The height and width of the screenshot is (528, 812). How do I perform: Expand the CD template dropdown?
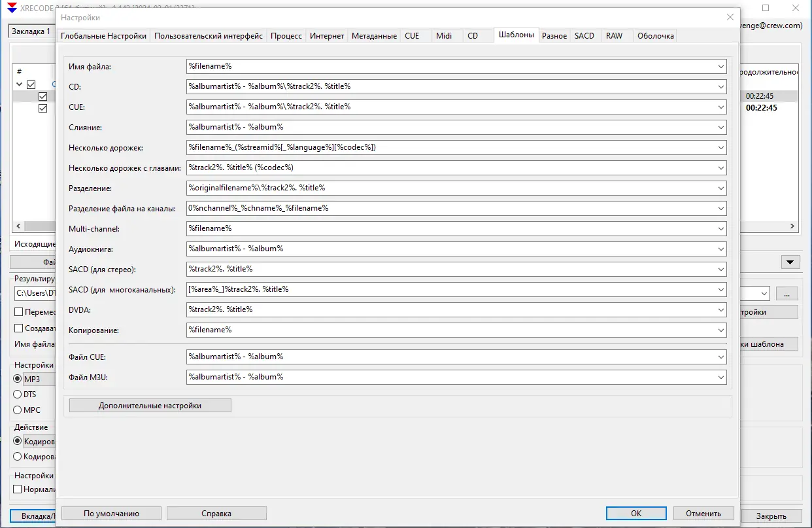(720, 86)
